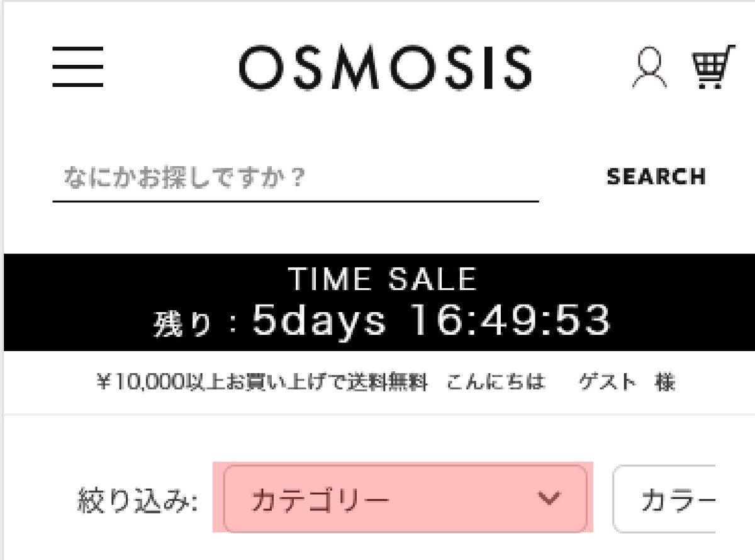Click the OSMOSIS logo
The height and width of the screenshot is (560, 755).
tap(385, 67)
